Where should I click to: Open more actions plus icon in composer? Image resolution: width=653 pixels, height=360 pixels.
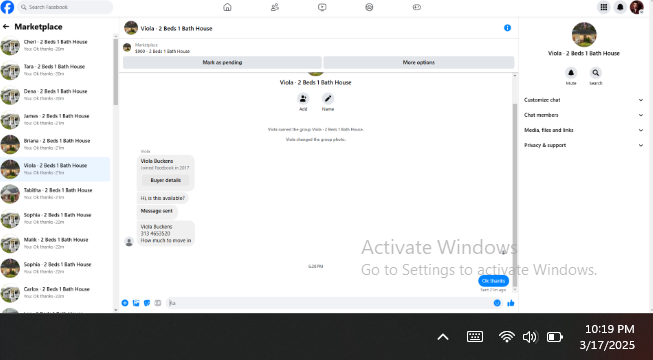[x=125, y=303]
